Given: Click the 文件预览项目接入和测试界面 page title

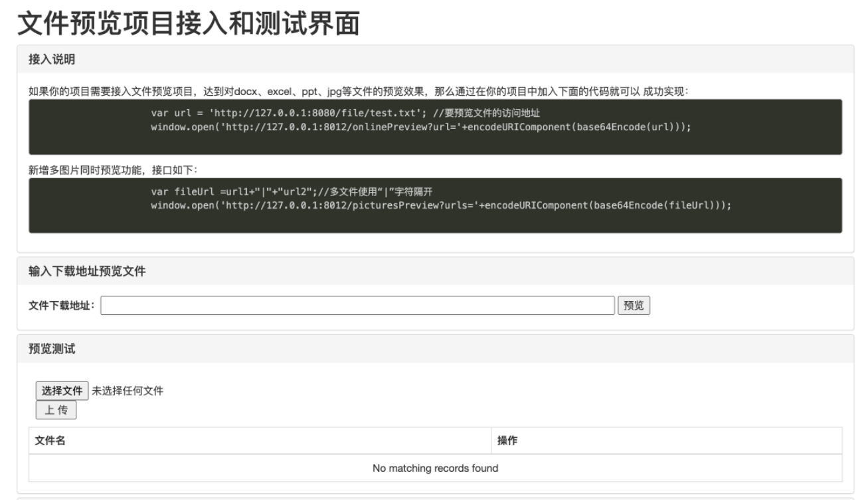Looking at the screenshot, I should (x=189, y=24).
